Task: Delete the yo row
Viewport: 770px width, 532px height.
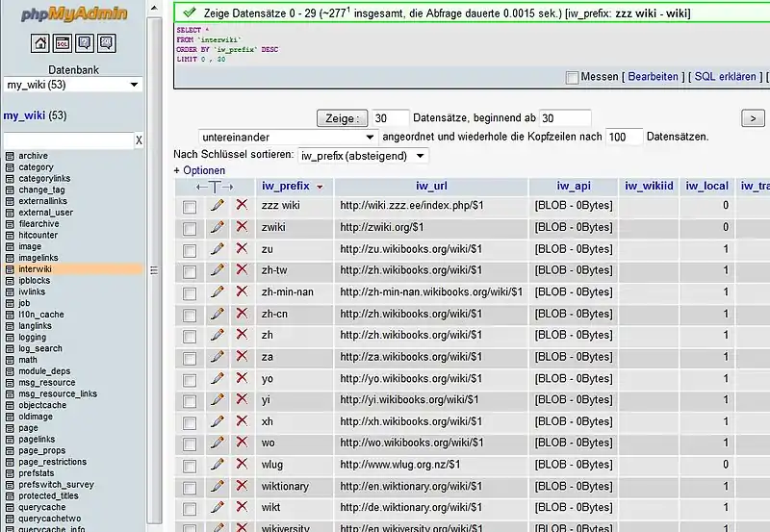Action: [x=242, y=378]
